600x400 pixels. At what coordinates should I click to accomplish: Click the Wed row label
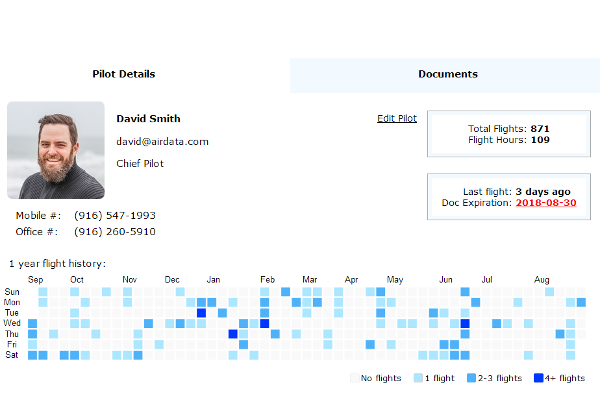(12, 323)
